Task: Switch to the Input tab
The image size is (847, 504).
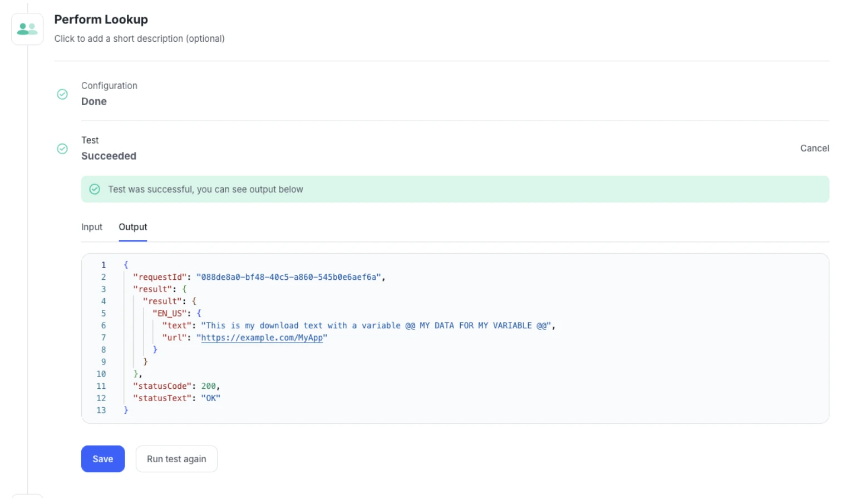Action: pos(92,227)
